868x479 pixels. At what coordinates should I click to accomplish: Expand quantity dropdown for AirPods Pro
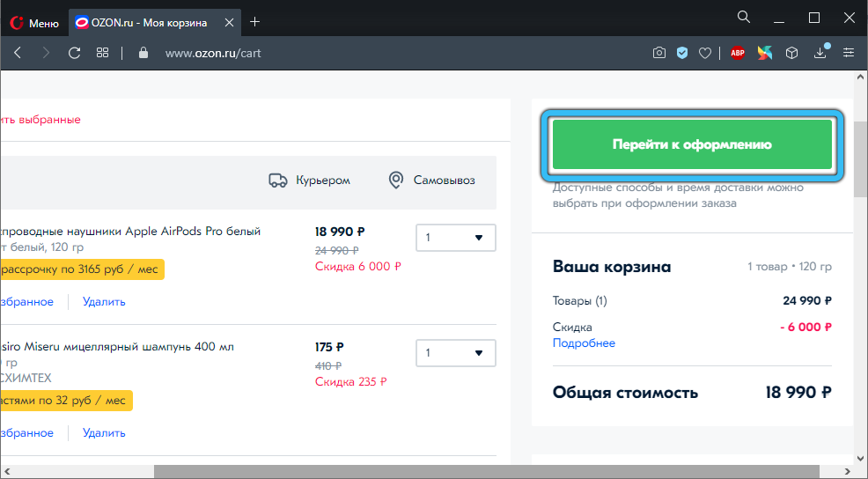pyautogui.click(x=455, y=238)
